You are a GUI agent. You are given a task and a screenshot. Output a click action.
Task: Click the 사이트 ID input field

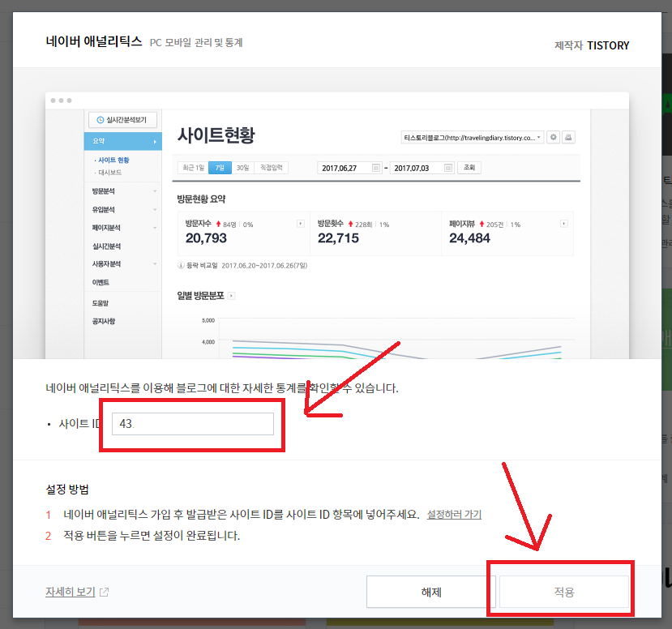[193, 424]
